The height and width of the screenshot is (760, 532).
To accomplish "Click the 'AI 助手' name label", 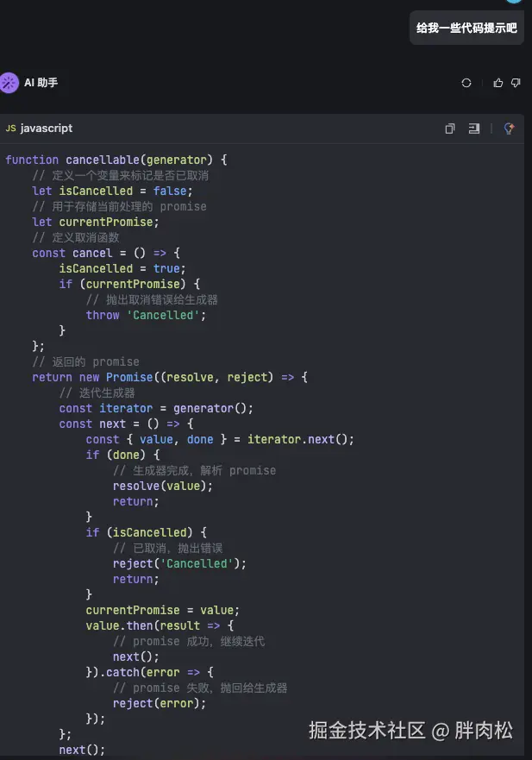I will point(41,83).
